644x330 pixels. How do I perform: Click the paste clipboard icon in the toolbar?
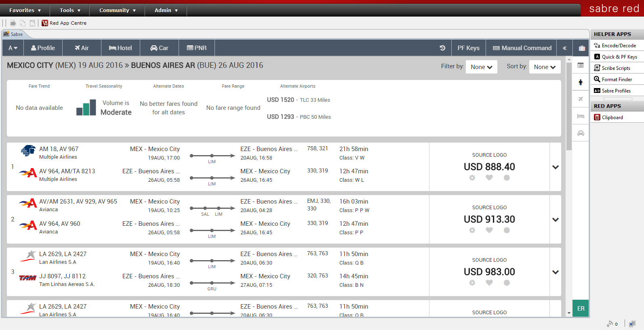[32, 23]
